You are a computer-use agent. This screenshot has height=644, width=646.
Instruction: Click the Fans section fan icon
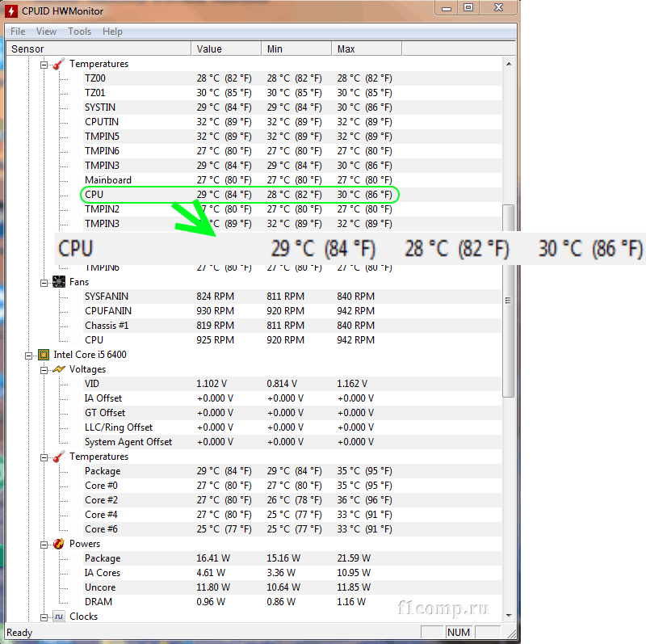point(59,282)
